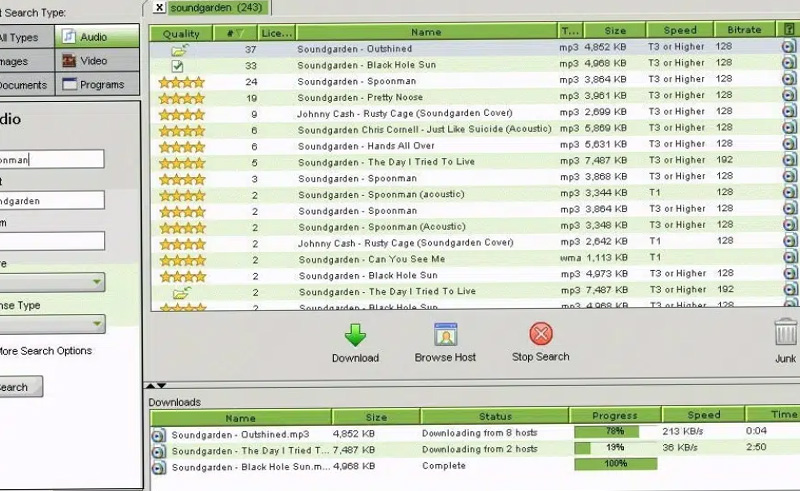This screenshot has height=491, width=800.
Task: Click the title input field containing 'onman'
Action: point(51,159)
